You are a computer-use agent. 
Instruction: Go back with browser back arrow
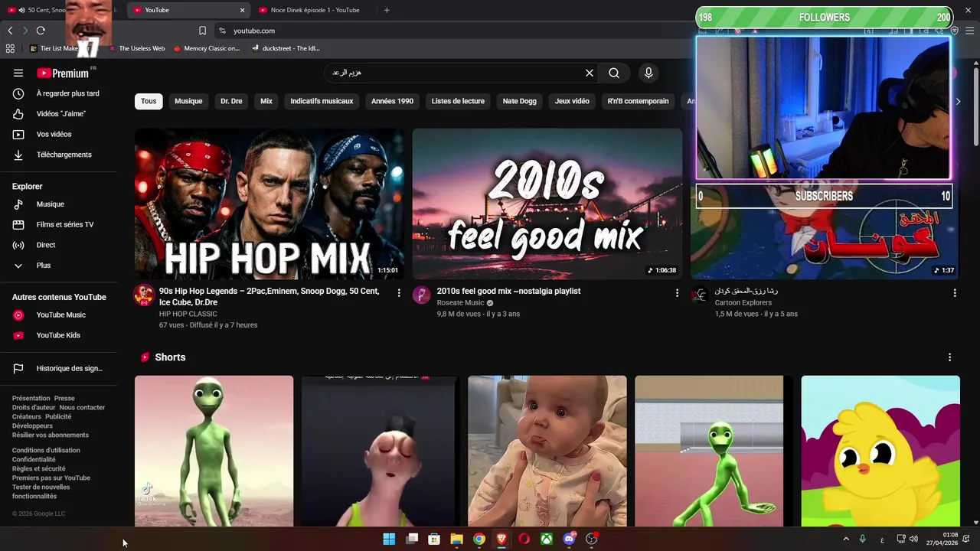(10, 31)
